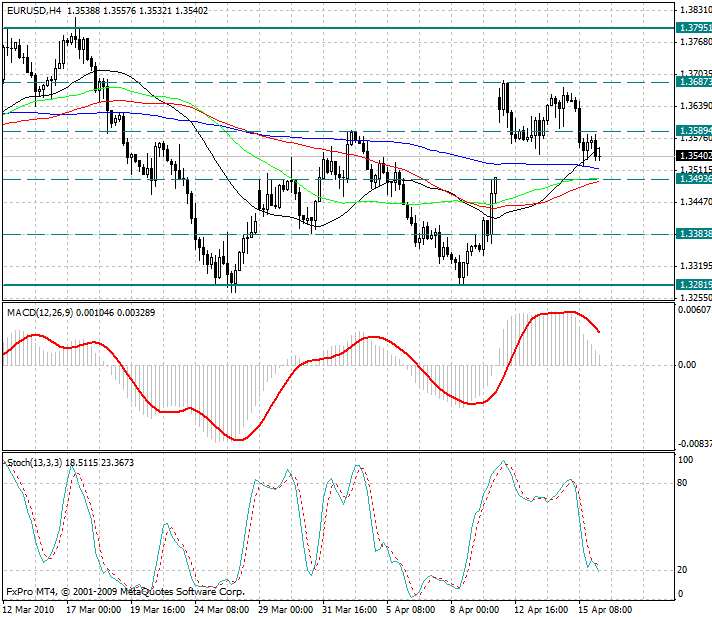Click the Stochastic 20 level label
Screen dimensions: 712x617
click(682, 570)
